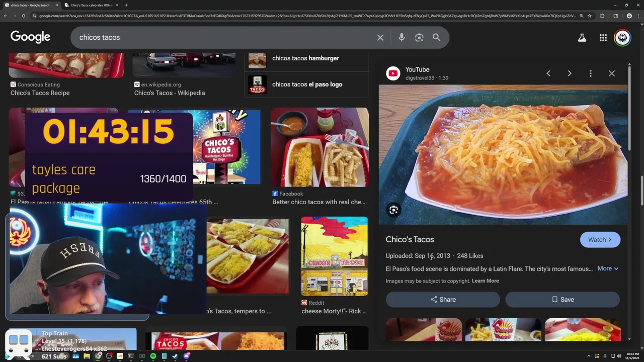Image resolution: width=644 pixels, height=362 pixels.
Task: Open the Reddit Chico's Tacos cartoon thumbnail
Action: (335, 256)
